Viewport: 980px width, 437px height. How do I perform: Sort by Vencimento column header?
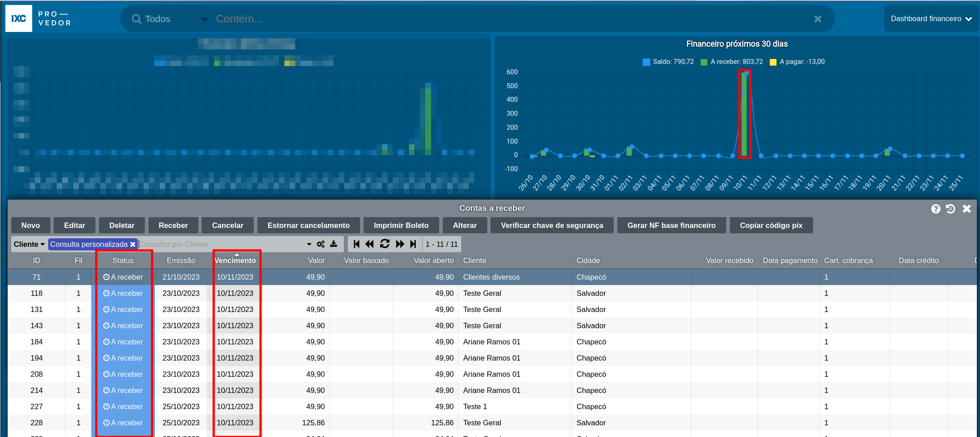click(235, 260)
